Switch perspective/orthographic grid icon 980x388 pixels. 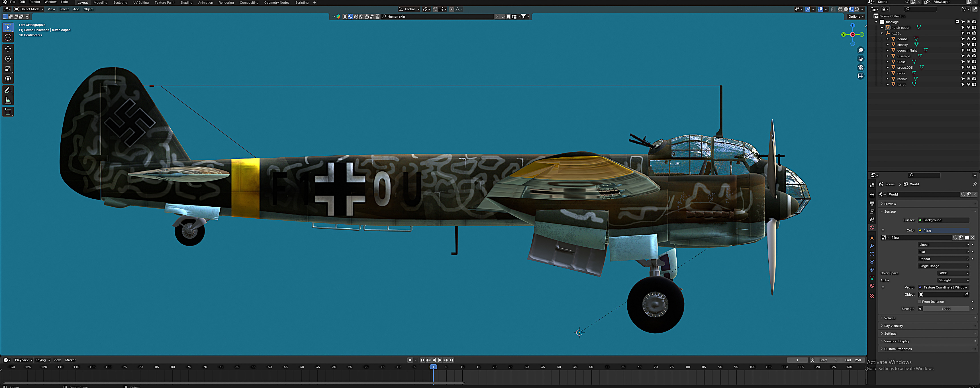861,76
